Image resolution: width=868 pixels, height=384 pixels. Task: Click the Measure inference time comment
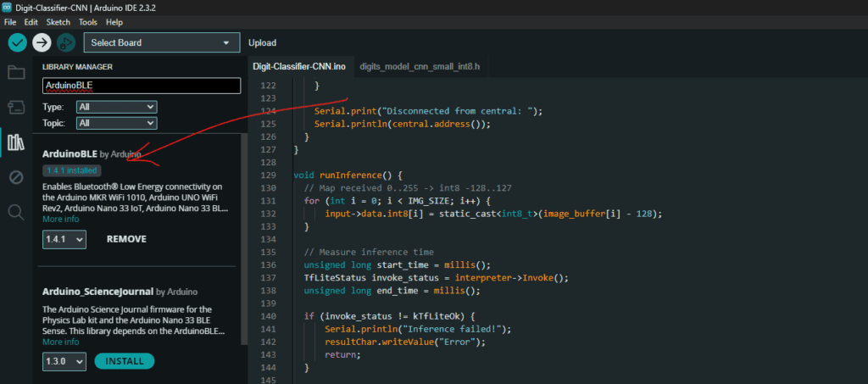coord(369,252)
